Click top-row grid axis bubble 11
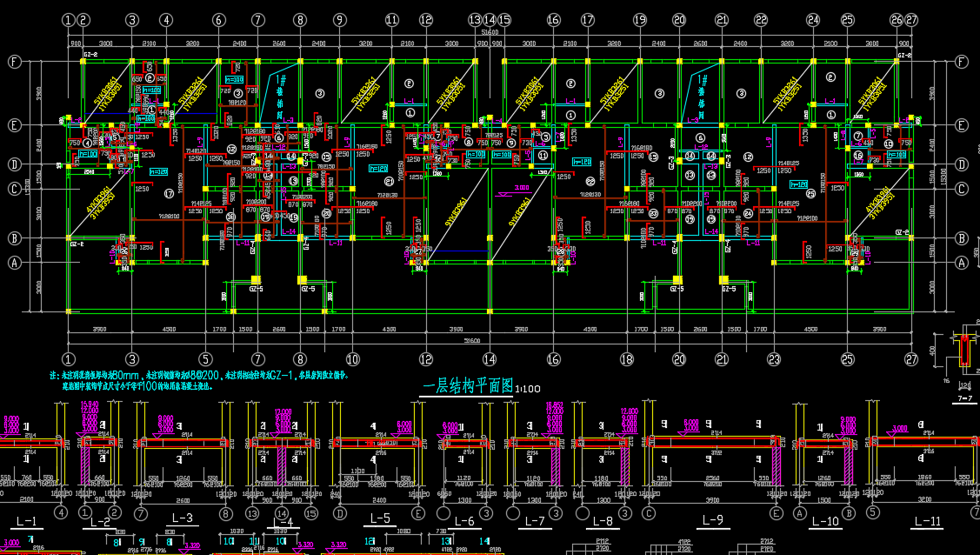 click(x=392, y=20)
